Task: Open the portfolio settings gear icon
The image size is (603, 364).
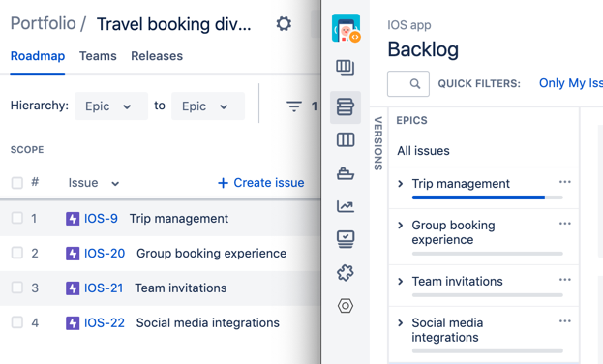Action: [284, 24]
